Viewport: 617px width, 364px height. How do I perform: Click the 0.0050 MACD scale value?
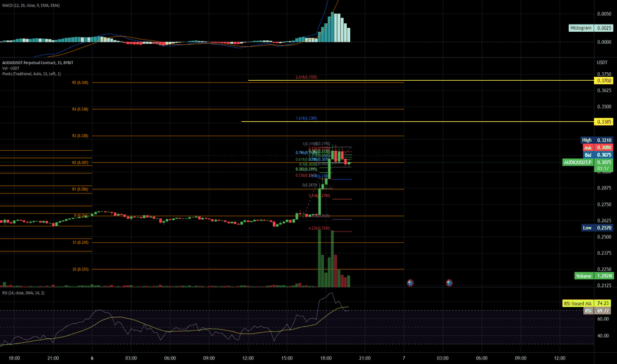[x=604, y=14]
